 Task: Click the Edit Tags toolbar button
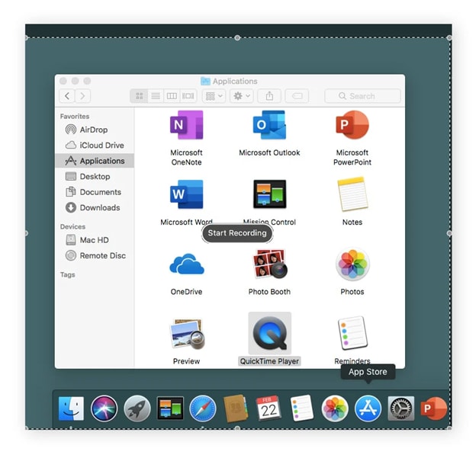(x=297, y=96)
